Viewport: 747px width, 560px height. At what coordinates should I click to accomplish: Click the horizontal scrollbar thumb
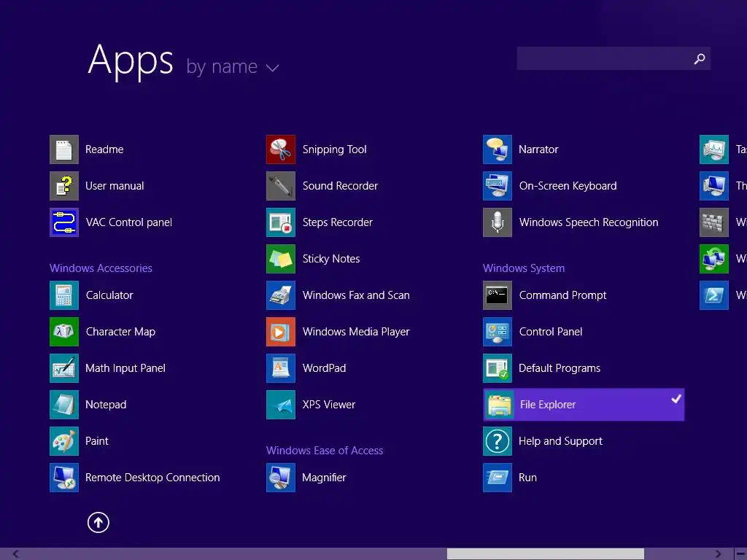pyautogui.click(x=546, y=554)
